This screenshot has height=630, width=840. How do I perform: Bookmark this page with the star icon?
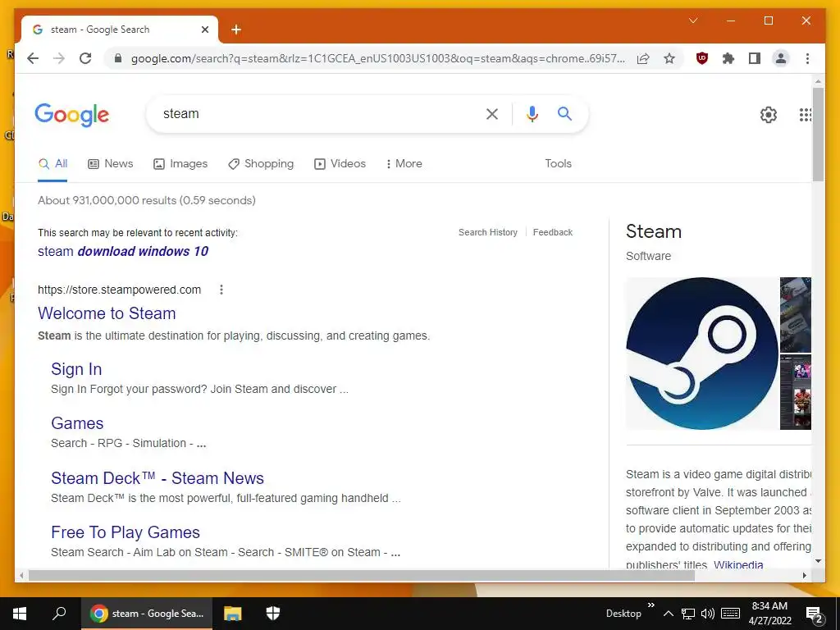669,58
